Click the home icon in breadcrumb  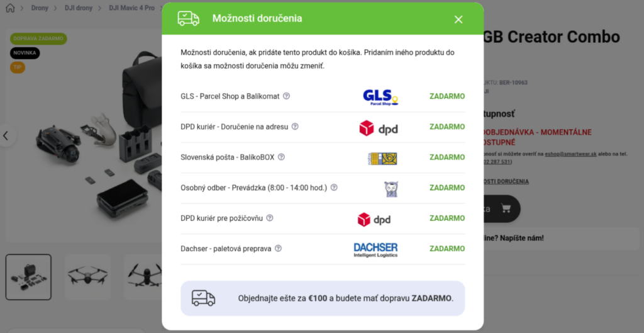pos(10,8)
